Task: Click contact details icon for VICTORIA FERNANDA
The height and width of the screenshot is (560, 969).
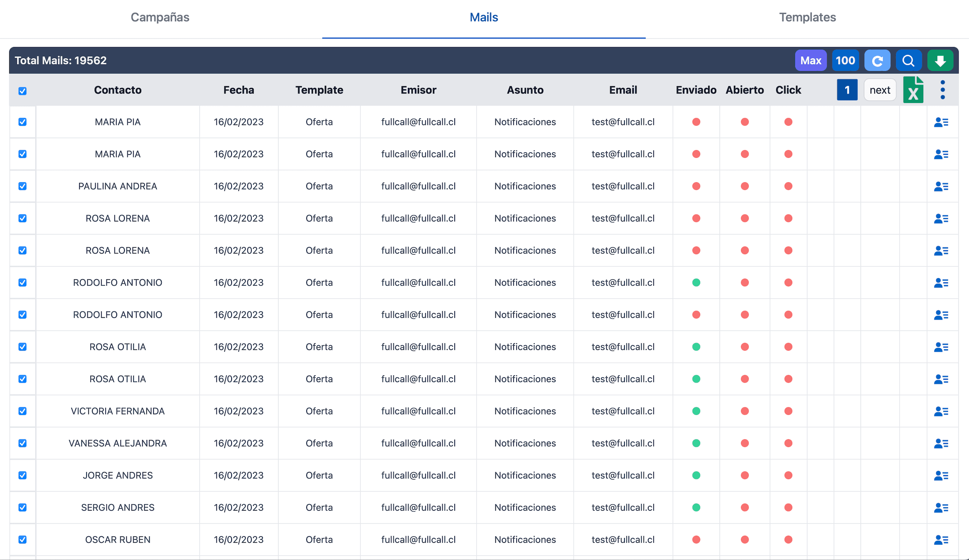Action: pyautogui.click(x=941, y=411)
